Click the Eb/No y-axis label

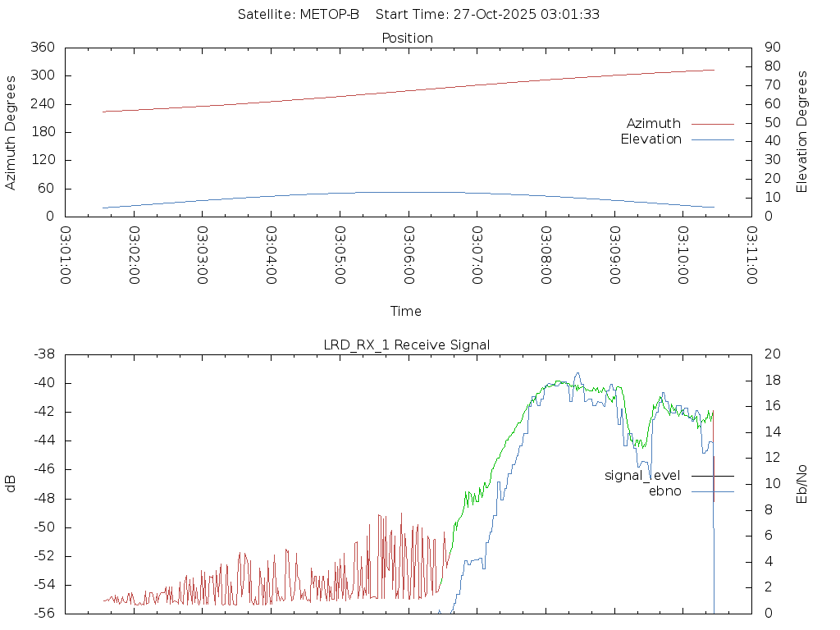click(803, 484)
